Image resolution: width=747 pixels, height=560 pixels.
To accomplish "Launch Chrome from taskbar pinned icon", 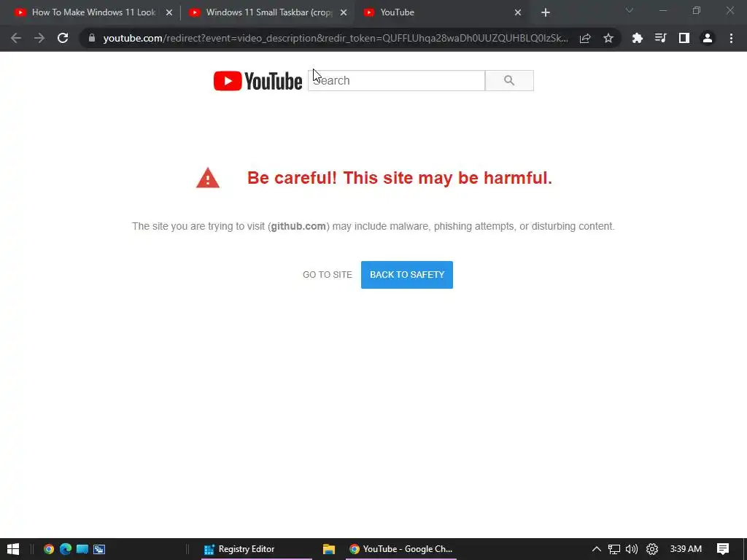I will point(49,549).
